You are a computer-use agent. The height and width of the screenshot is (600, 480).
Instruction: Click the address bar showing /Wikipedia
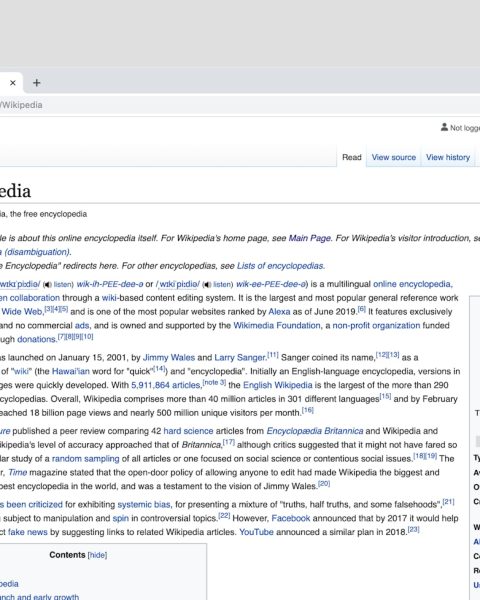(240, 105)
